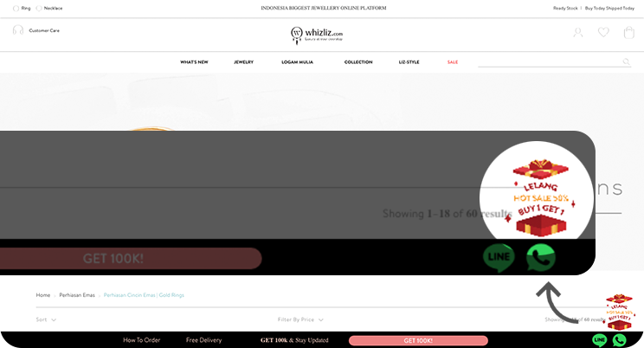Open the user account icon
The image size is (644, 348).
pyautogui.click(x=578, y=33)
